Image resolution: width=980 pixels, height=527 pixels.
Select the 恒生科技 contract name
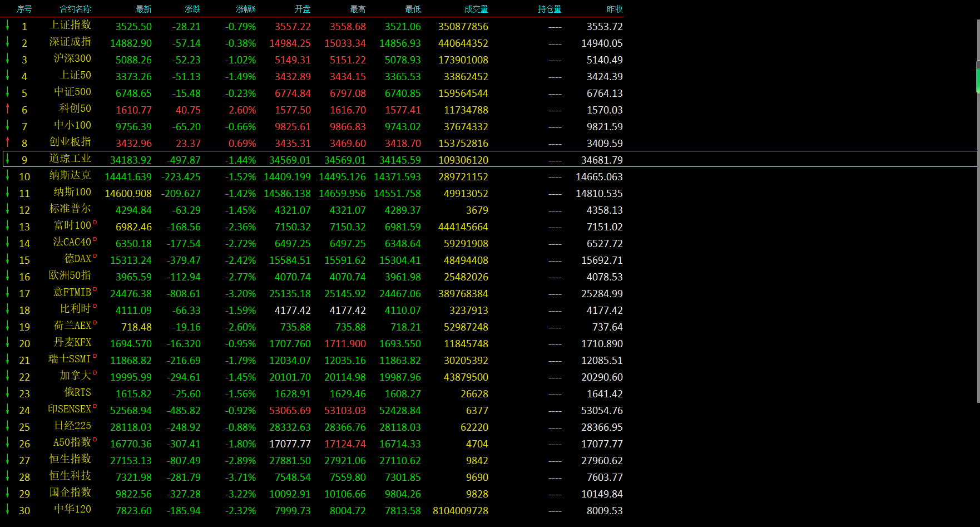tap(70, 476)
